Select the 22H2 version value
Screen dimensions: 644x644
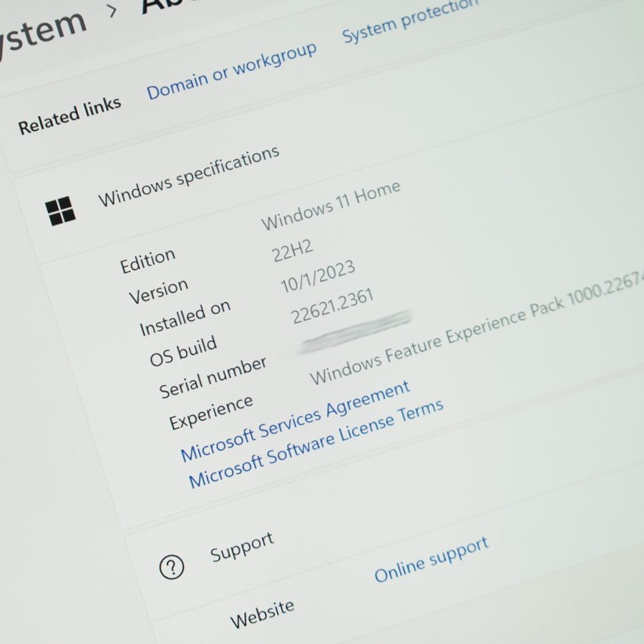coord(292,250)
